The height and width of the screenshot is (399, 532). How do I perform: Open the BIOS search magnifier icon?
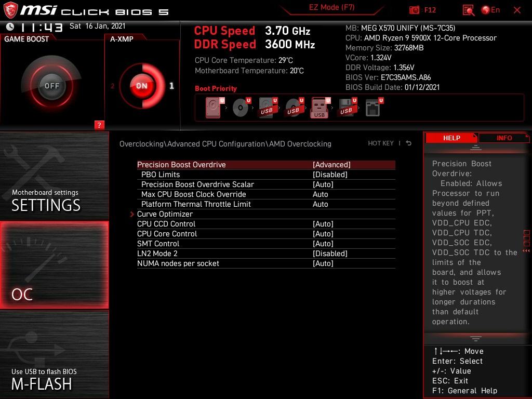[x=468, y=10]
